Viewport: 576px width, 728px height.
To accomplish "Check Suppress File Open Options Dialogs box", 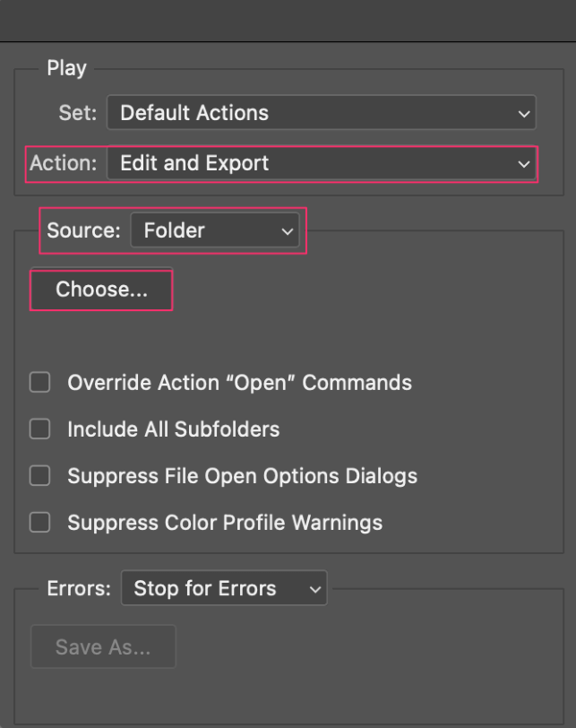I will [x=40, y=476].
